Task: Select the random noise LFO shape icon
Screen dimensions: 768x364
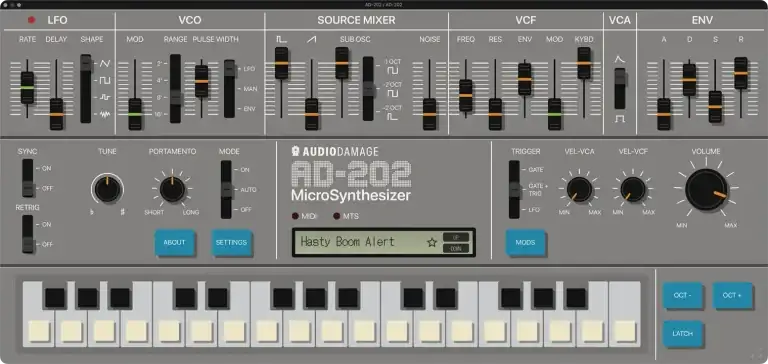Action: pos(105,114)
